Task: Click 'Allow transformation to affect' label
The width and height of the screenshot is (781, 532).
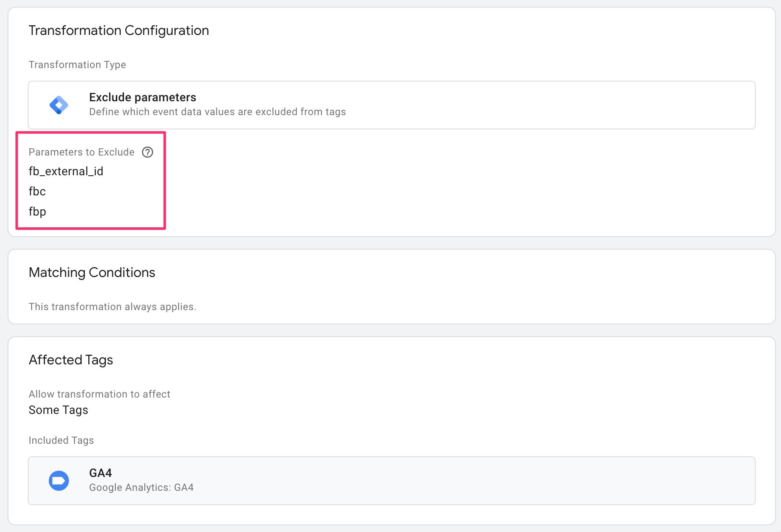Action: (x=99, y=394)
